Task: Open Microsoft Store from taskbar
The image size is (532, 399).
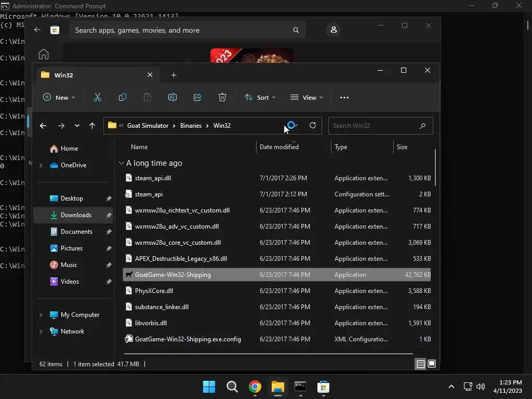Action: click(323, 387)
